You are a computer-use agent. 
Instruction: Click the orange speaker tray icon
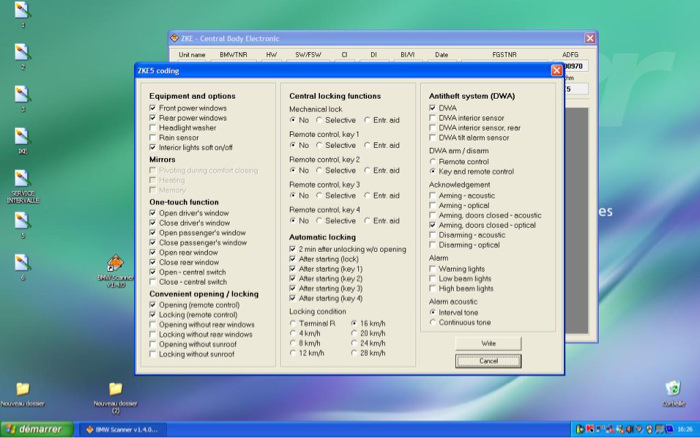629,429
